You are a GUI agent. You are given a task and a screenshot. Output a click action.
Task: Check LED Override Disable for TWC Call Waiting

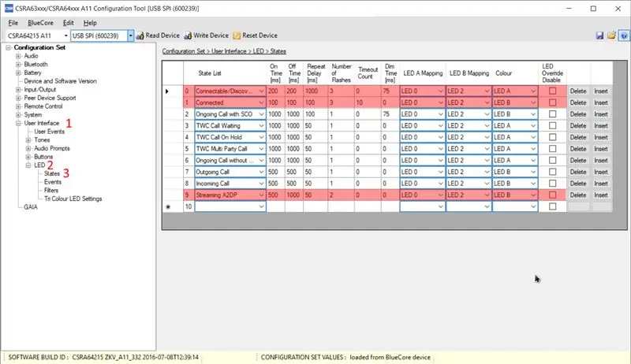click(x=553, y=126)
